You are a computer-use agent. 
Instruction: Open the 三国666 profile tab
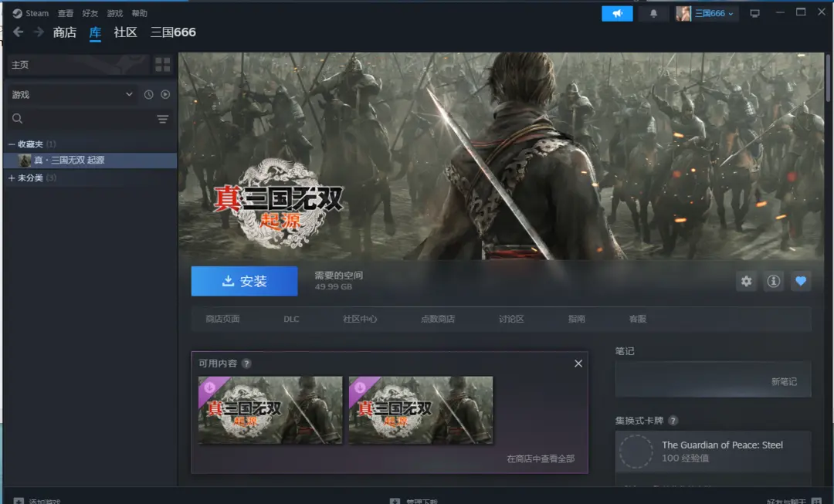pos(173,32)
